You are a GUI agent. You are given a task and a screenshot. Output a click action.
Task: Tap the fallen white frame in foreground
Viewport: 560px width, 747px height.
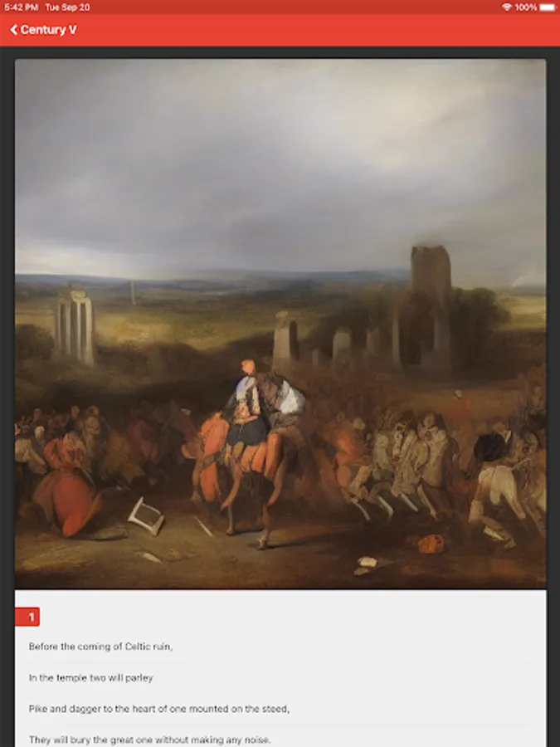click(146, 516)
